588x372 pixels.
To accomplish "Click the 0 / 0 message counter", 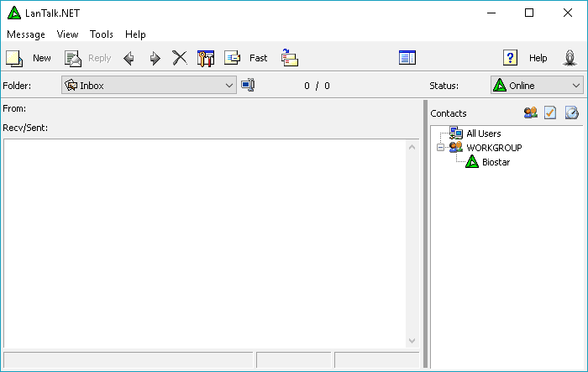I will (317, 86).
